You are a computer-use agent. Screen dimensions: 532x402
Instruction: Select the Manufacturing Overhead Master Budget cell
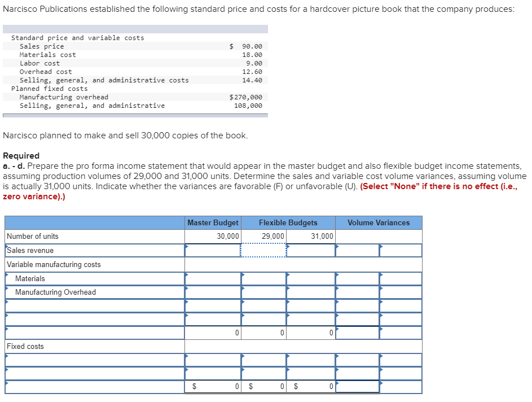213,292
